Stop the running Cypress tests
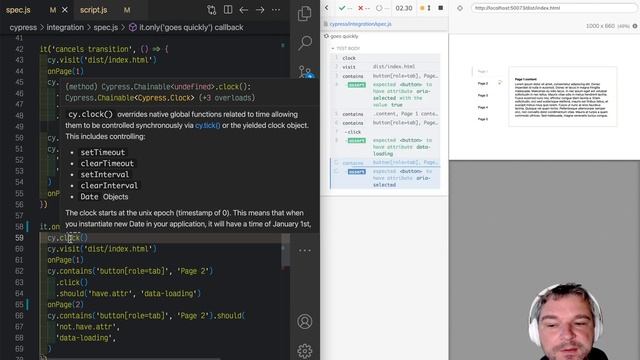This screenshot has height=360, width=640. tap(441, 8)
